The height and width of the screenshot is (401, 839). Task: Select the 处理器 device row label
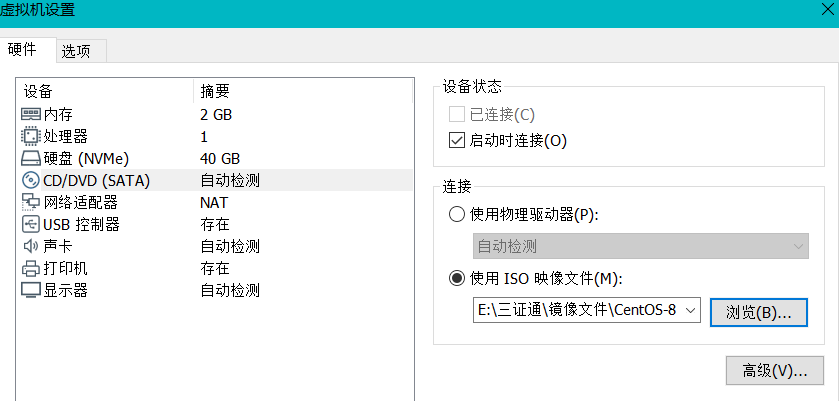(65, 137)
